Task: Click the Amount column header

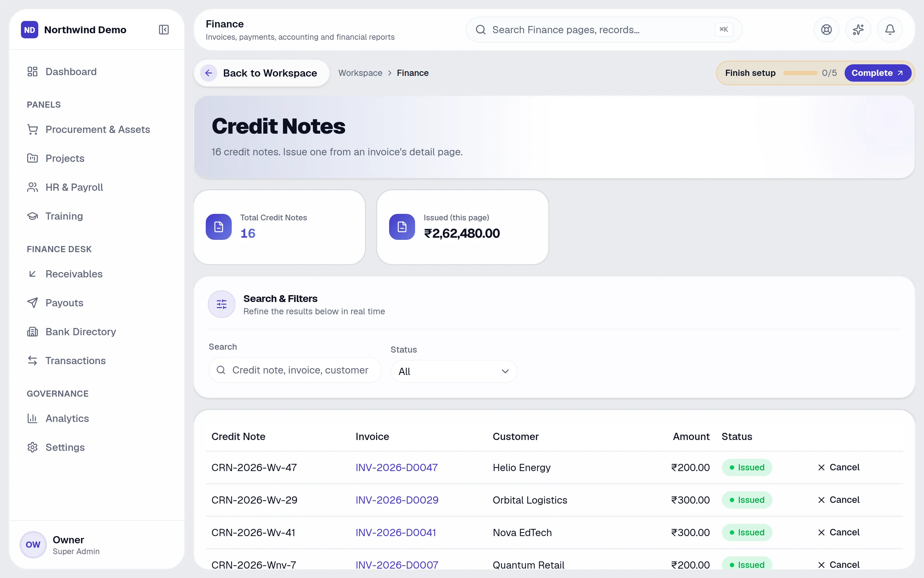Action: (691, 436)
